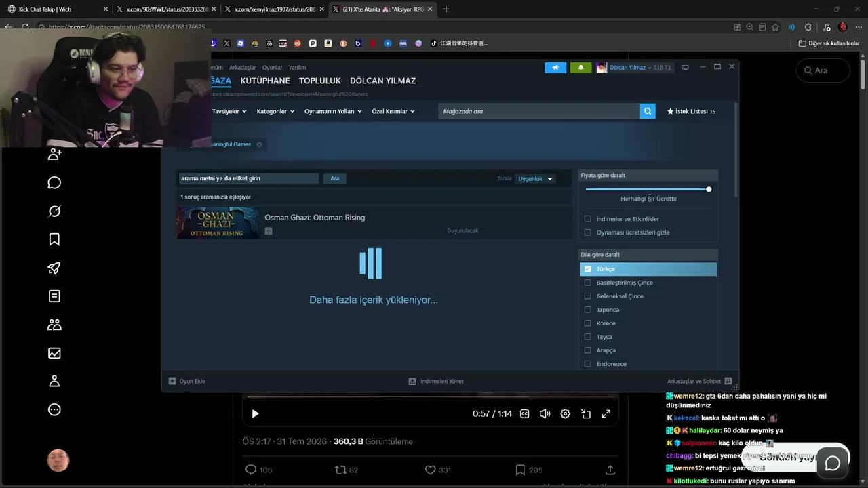This screenshot has width=868, height=488.
Task: Open Steam Big Picture mode monitor icon
Action: coord(685,68)
